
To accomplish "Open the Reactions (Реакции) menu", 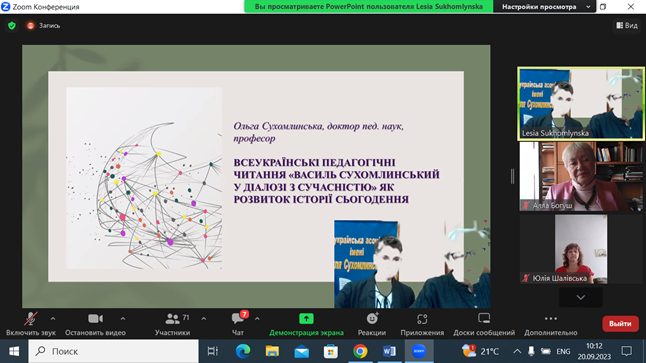I will [x=372, y=324].
